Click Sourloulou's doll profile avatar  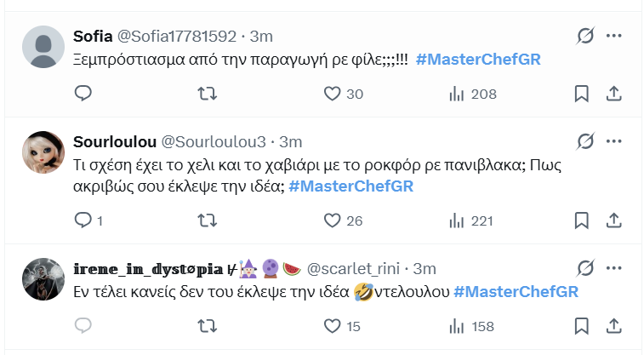click(43, 153)
